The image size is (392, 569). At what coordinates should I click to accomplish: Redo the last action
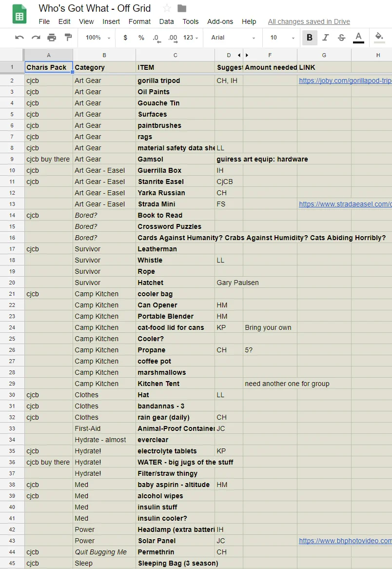click(x=36, y=38)
